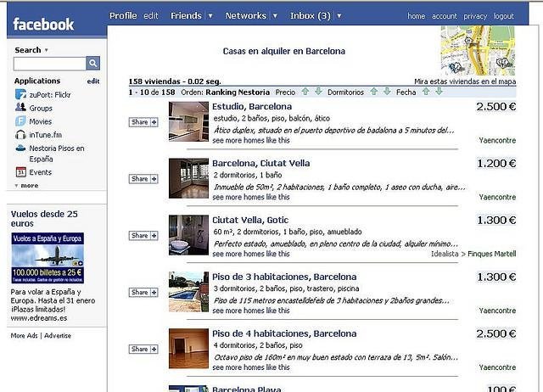Expand the Friends dropdown arrow
543x392 pixels.
pos(210,16)
